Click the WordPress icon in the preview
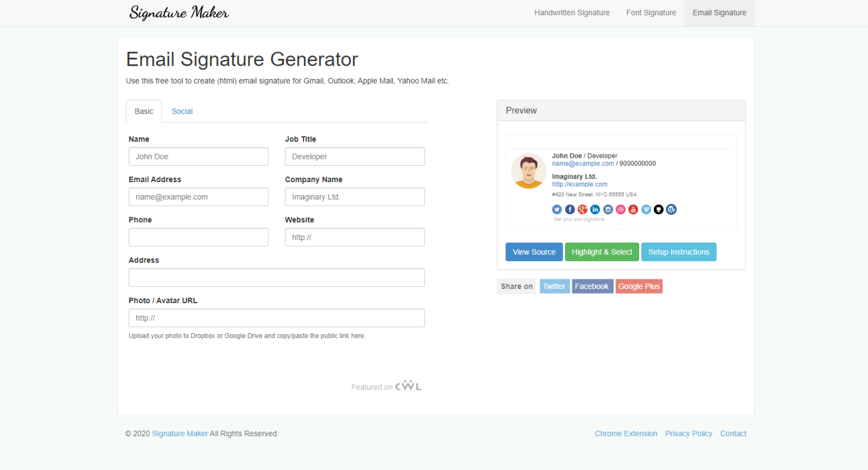Image resolution: width=868 pixels, height=470 pixels. [x=671, y=209]
